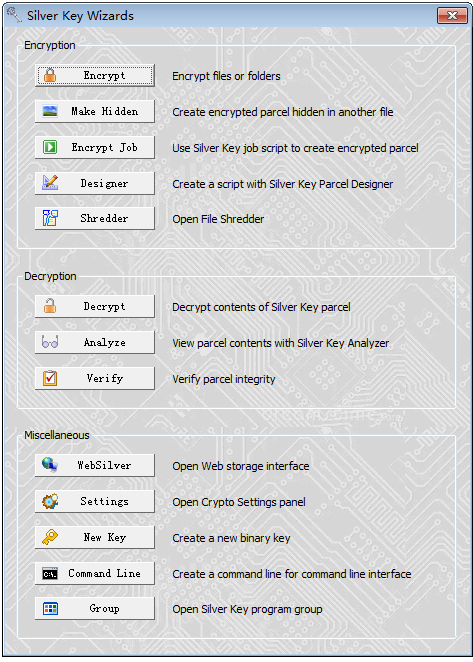Click the Verify button
Image resolution: width=473 pixels, height=662 pixels.
[x=95, y=378]
